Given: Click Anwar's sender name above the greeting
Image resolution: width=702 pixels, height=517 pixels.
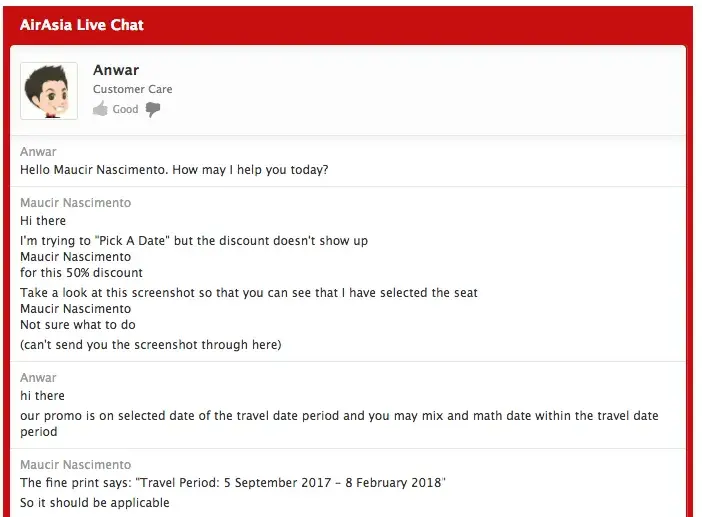Looking at the screenshot, I should click(x=38, y=152).
